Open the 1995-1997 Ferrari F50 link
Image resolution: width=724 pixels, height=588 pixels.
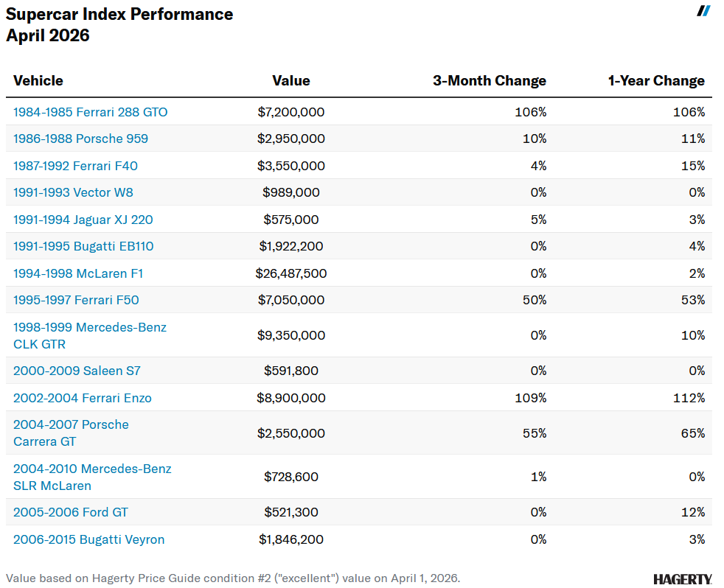tap(76, 300)
